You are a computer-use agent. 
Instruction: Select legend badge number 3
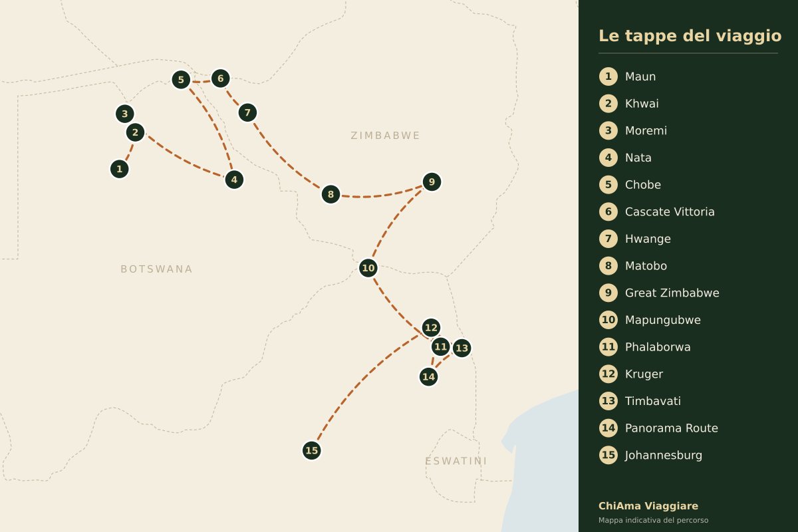[608, 130]
